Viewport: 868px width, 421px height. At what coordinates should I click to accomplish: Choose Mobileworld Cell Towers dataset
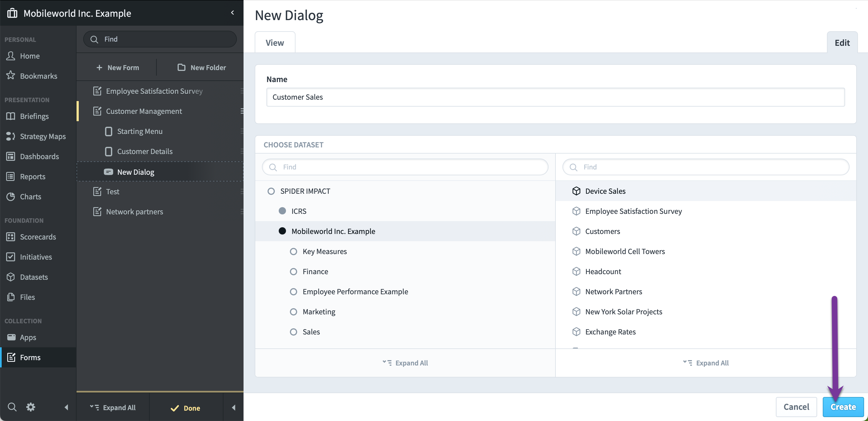(705, 251)
